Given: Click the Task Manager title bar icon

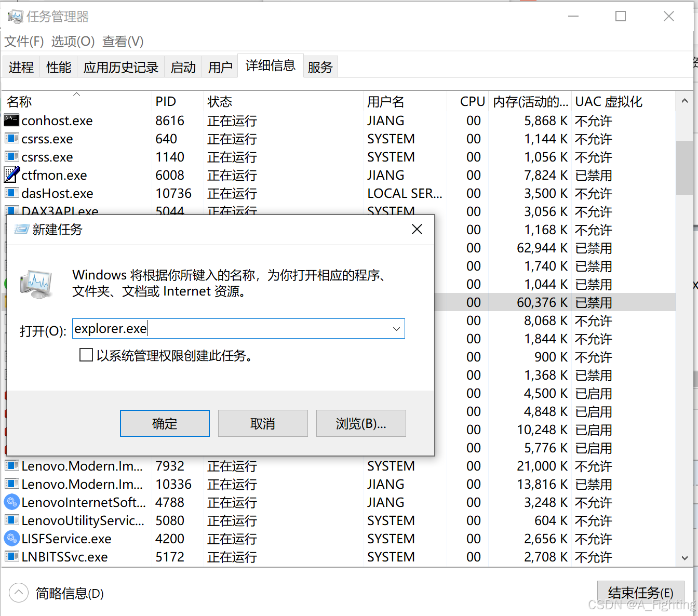Looking at the screenshot, I should pos(15,17).
